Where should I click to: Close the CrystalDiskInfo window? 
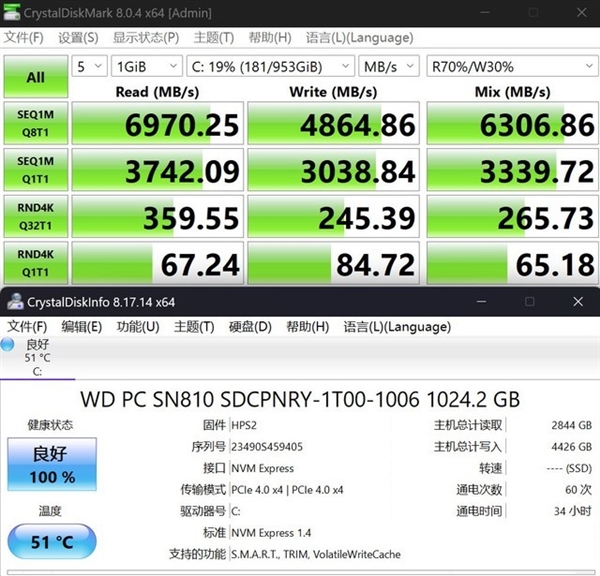(x=580, y=301)
